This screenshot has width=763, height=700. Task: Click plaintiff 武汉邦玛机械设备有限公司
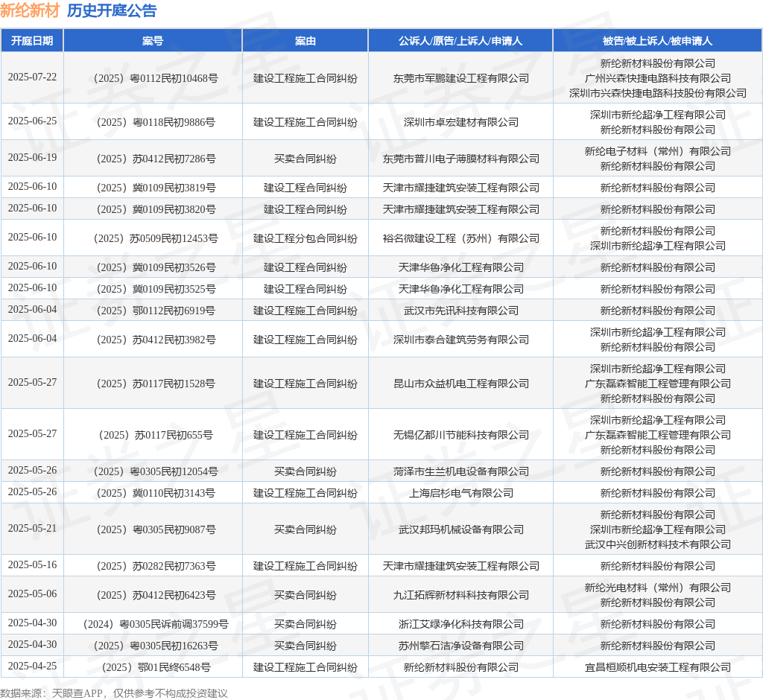point(460,529)
